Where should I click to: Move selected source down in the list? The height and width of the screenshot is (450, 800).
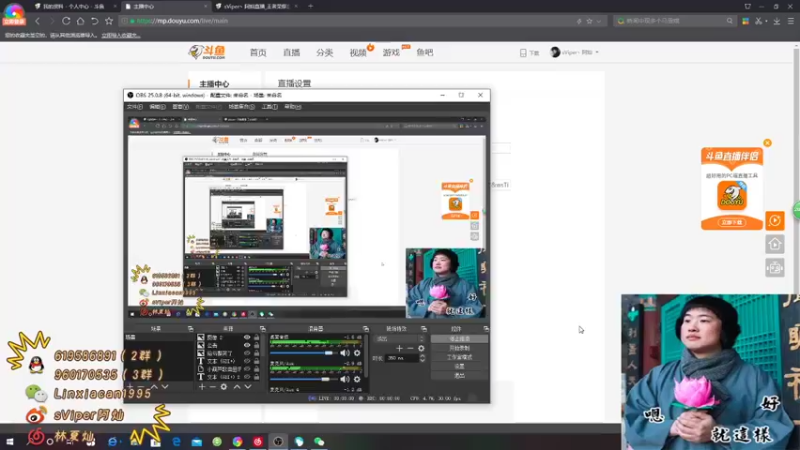point(247,387)
